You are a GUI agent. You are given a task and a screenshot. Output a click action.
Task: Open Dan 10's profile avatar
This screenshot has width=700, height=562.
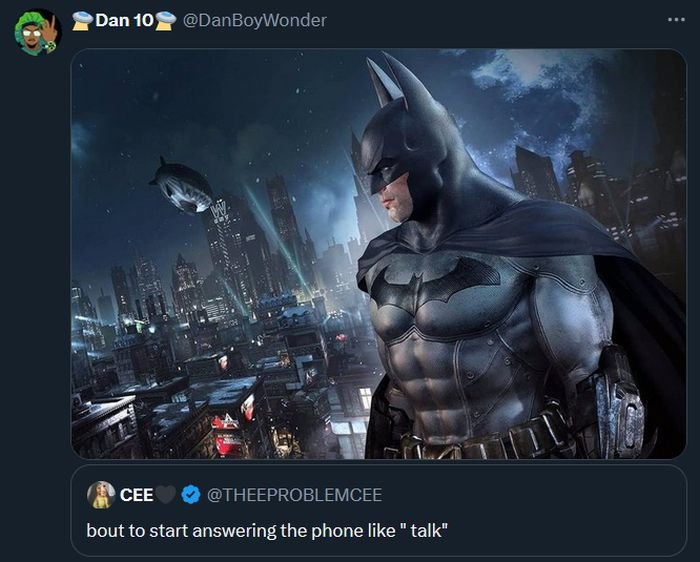point(38,32)
